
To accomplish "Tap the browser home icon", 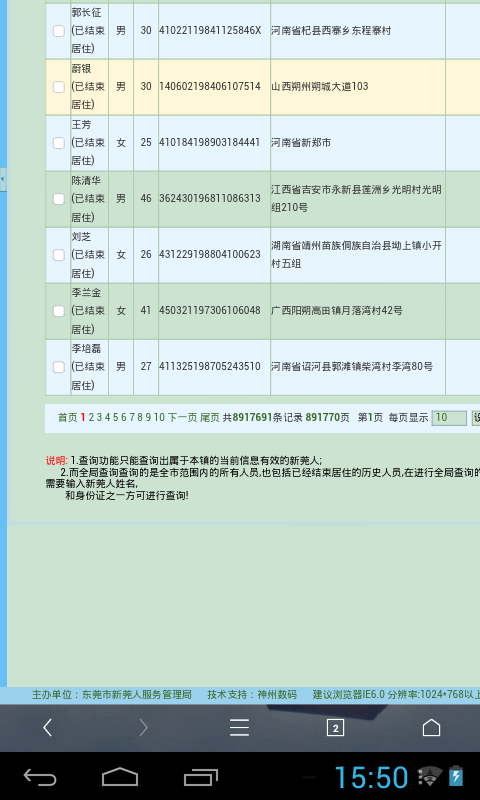I will [x=432, y=728].
